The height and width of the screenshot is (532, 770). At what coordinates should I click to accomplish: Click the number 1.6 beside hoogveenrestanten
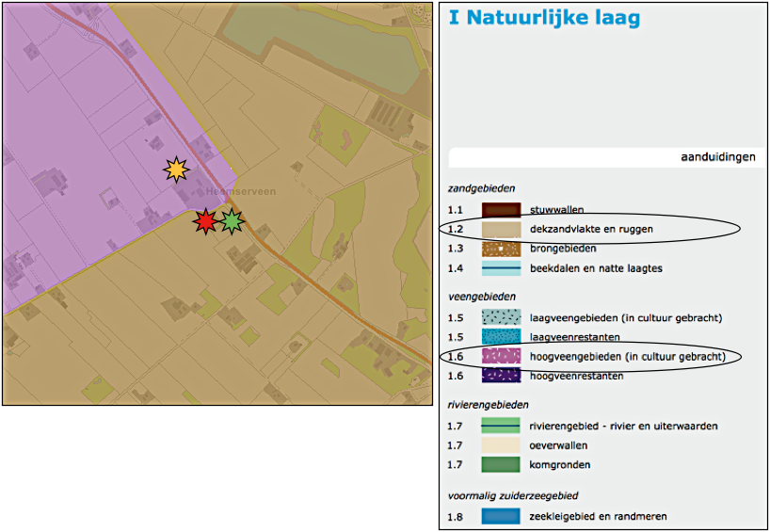pyautogui.click(x=456, y=377)
